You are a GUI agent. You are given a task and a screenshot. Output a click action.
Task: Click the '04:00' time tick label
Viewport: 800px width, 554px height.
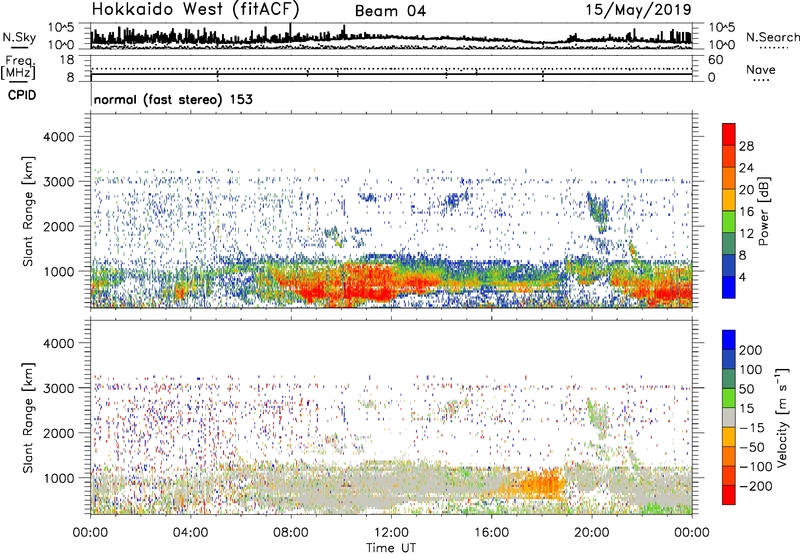pyautogui.click(x=190, y=533)
